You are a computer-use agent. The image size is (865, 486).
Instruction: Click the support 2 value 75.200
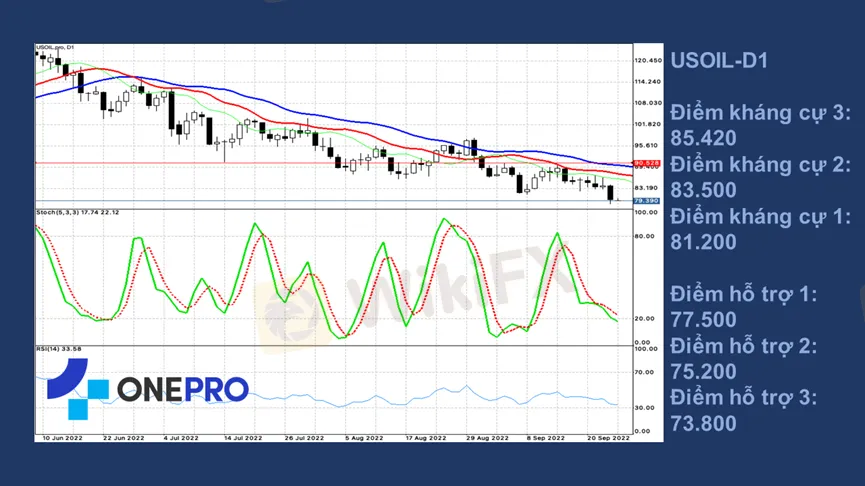click(703, 372)
